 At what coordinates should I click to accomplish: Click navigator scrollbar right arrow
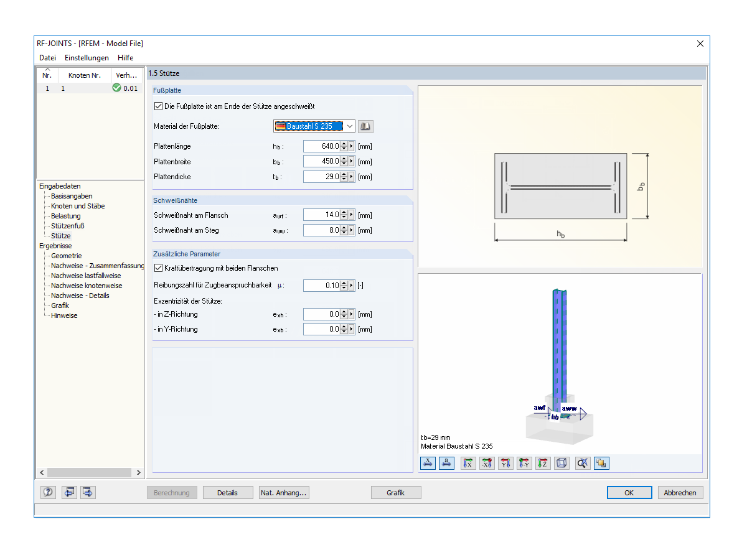click(x=139, y=473)
